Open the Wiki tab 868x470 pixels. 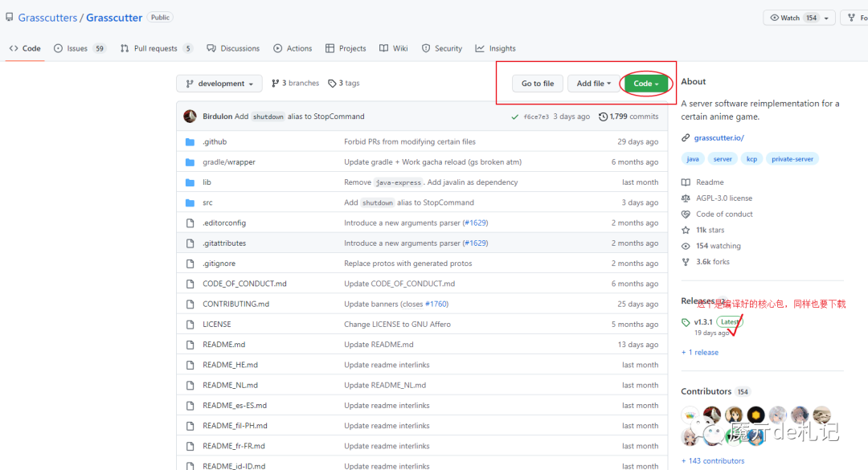394,48
